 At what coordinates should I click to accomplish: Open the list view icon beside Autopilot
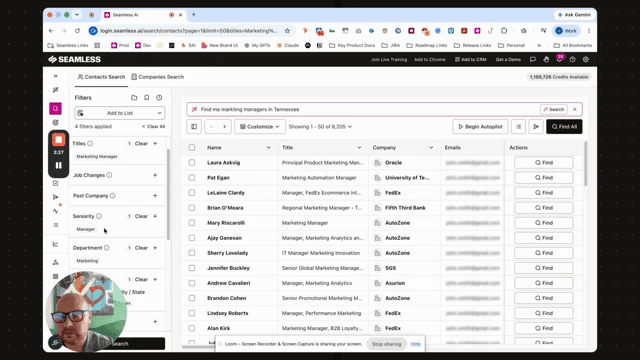click(x=518, y=127)
